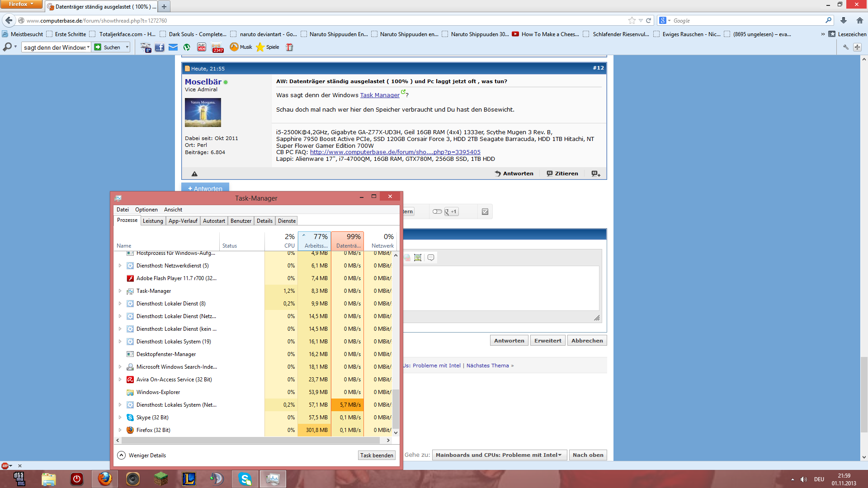Toggle multi-quote icon on post #12

[596, 174]
